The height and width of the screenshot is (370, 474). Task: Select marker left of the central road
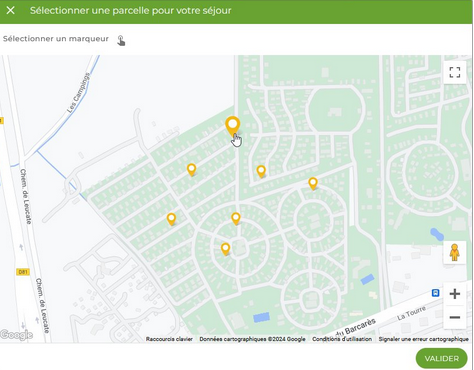tap(191, 170)
